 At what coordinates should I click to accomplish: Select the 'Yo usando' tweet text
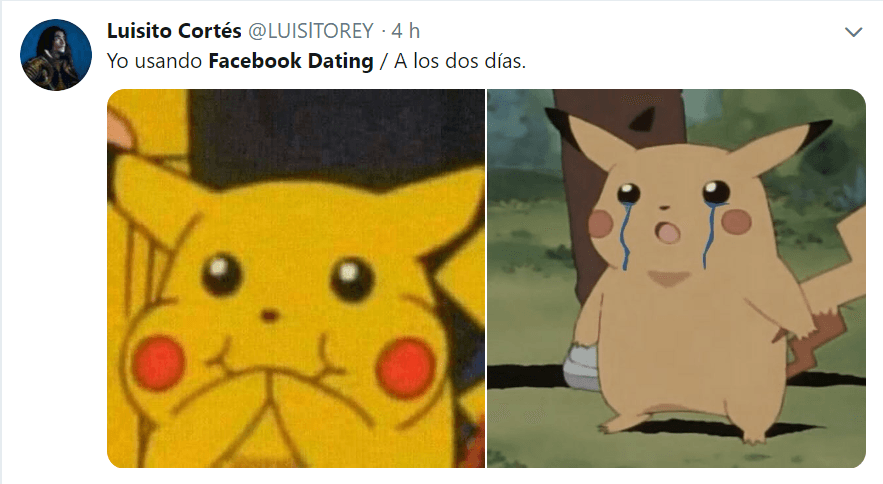point(154,61)
